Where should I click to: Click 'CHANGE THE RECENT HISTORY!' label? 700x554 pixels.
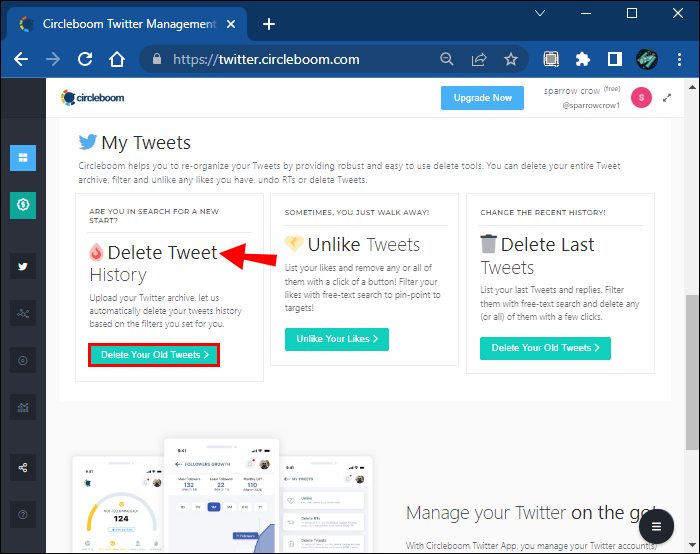pos(542,212)
